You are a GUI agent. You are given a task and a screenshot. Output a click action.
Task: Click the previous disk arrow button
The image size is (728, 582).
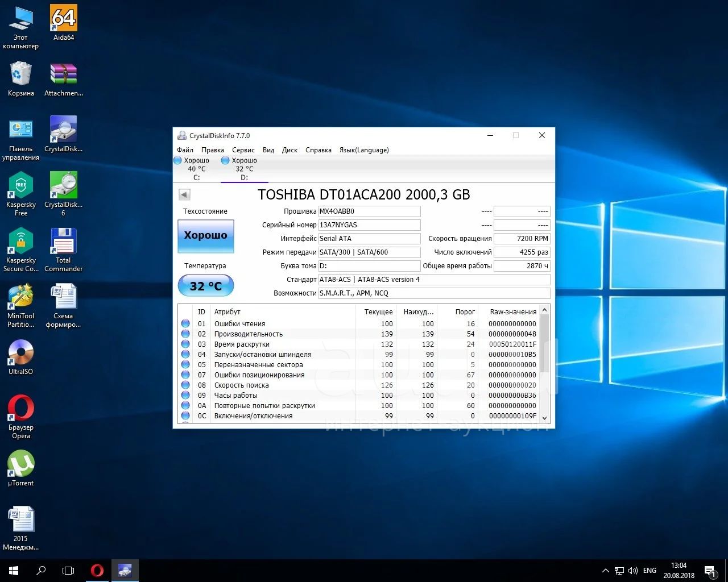tap(184, 194)
